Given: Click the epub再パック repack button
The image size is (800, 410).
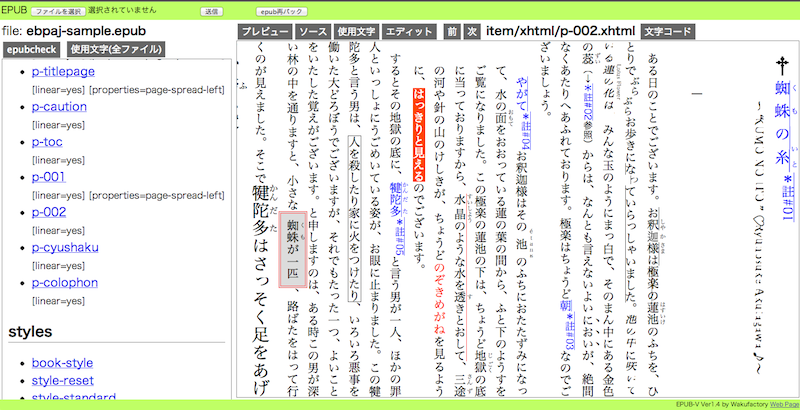Looking at the screenshot, I should coord(280,12).
